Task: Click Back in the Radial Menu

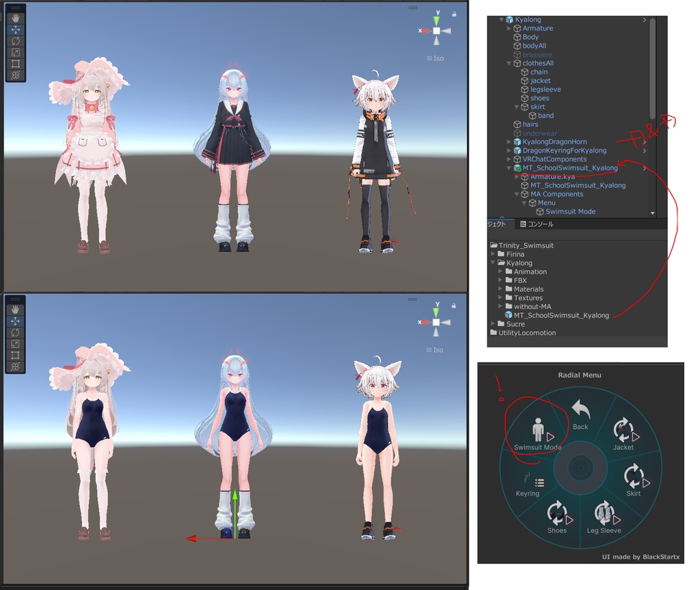Action: [x=580, y=415]
